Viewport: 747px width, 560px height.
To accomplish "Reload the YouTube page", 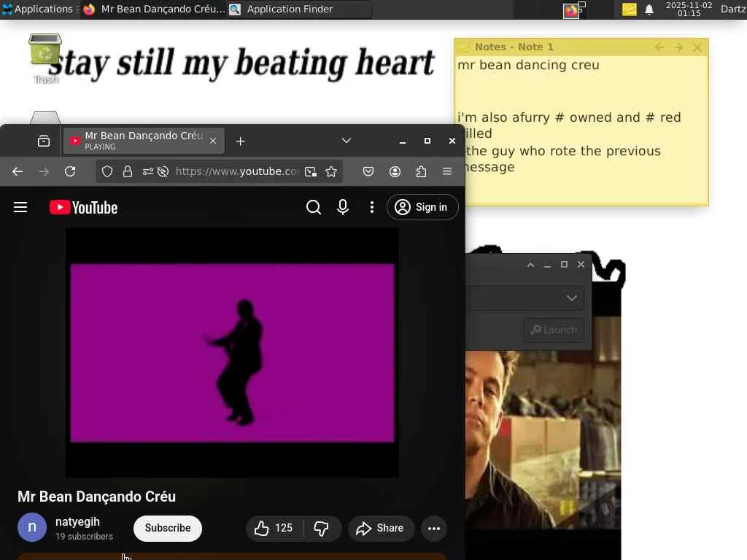I will 70,171.
